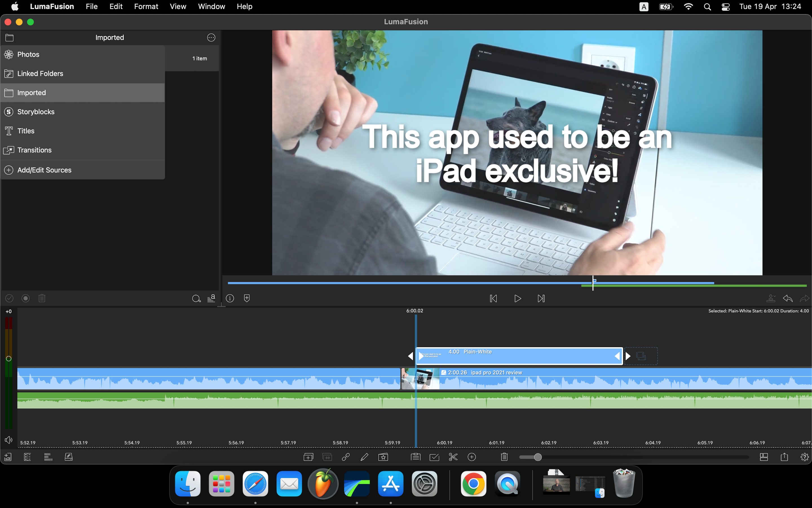Click the insert-to-timeline download icon

[x=771, y=298]
